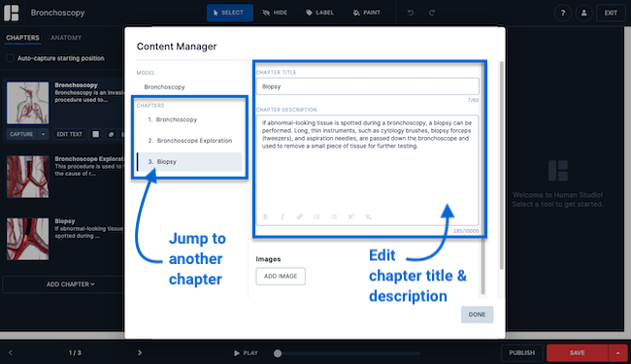Click the redo arrow icon
631x364 pixels.
tap(432, 13)
